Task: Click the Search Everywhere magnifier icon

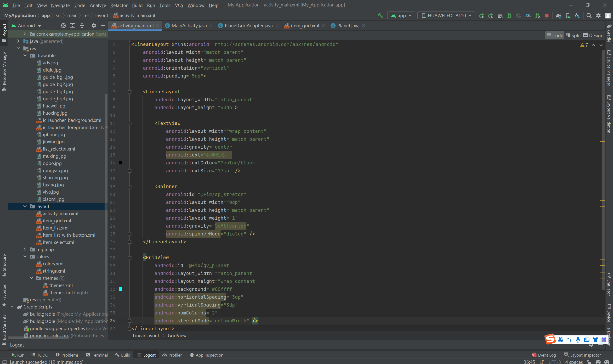Action: coord(589,16)
